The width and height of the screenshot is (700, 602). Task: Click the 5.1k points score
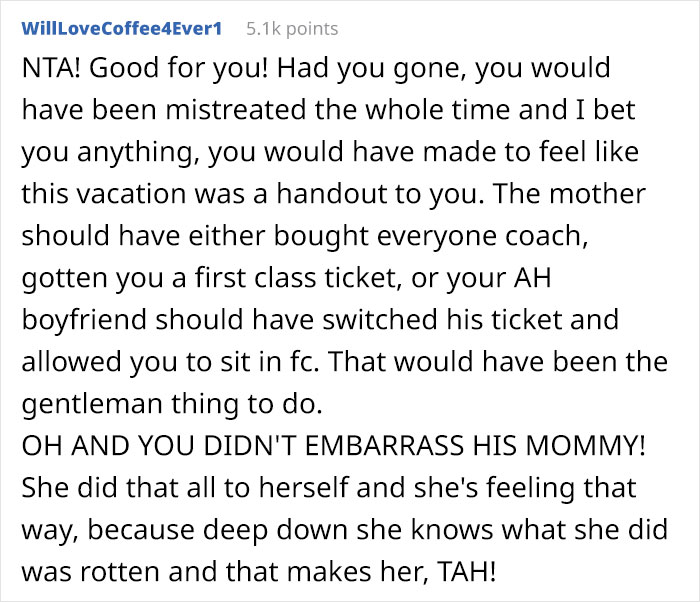pos(292,29)
